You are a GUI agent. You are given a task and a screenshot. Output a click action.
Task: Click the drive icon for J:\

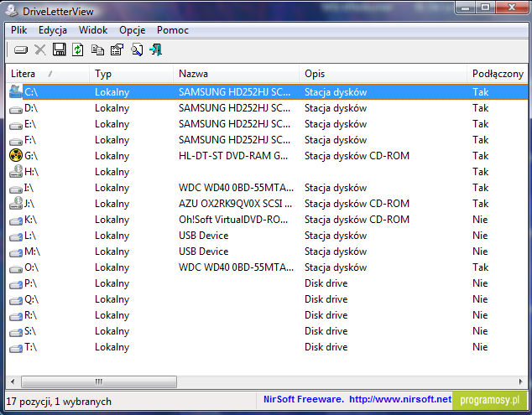(16, 204)
